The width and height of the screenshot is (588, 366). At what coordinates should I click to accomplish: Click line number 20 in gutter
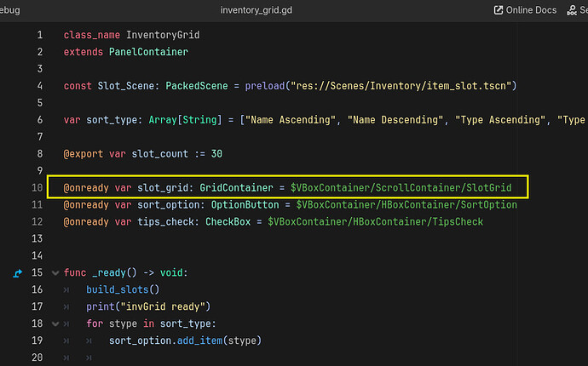tap(37, 357)
